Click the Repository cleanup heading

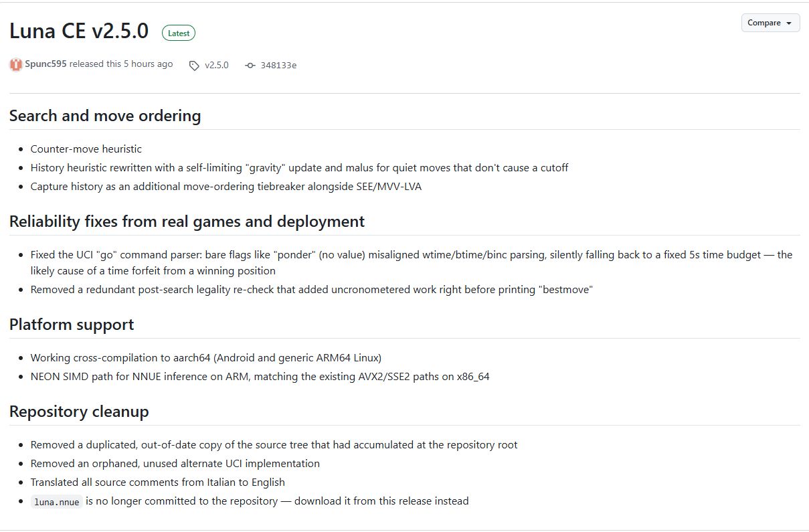pyautogui.click(x=79, y=412)
